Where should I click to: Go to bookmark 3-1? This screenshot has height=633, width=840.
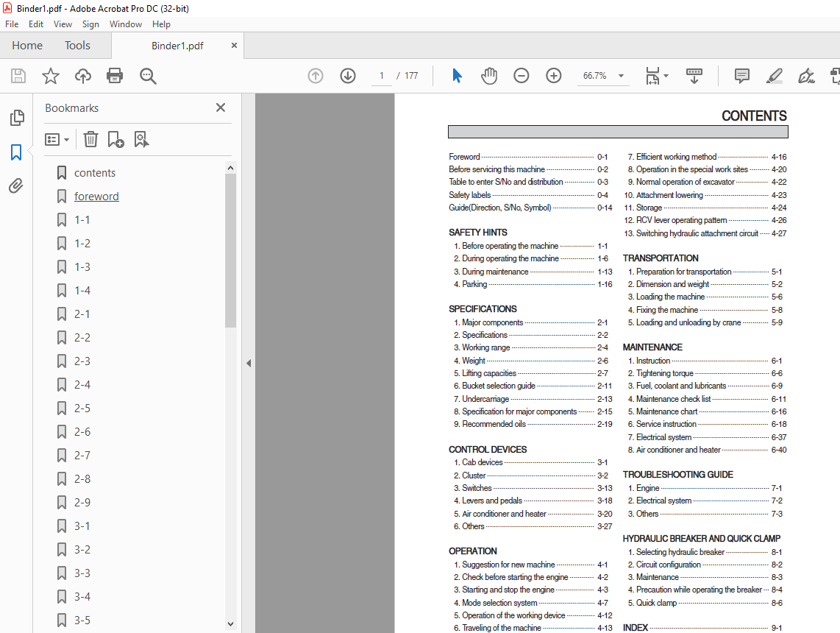tap(82, 526)
